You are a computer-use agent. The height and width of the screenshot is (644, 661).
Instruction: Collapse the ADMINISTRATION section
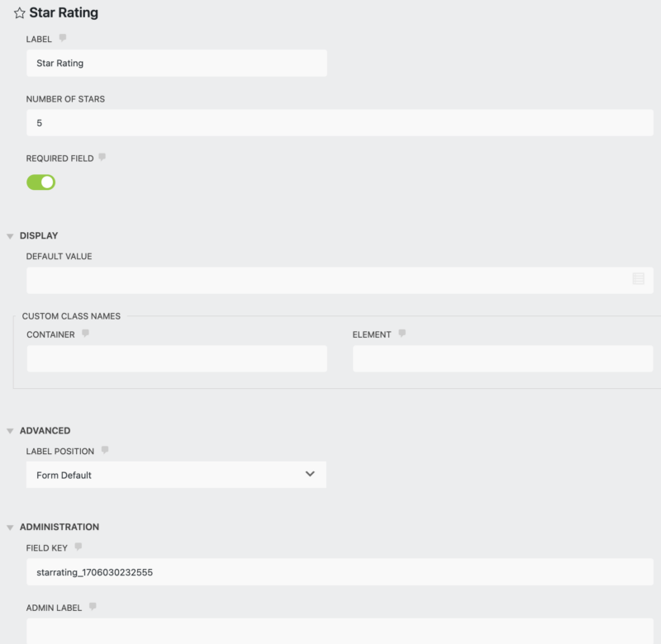tap(9, 527)
